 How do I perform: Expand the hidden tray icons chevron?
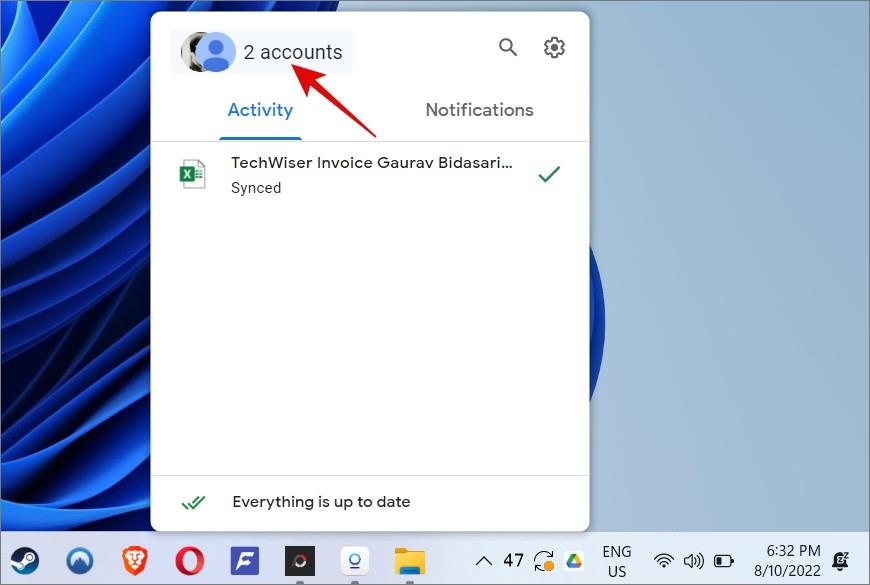484,561
